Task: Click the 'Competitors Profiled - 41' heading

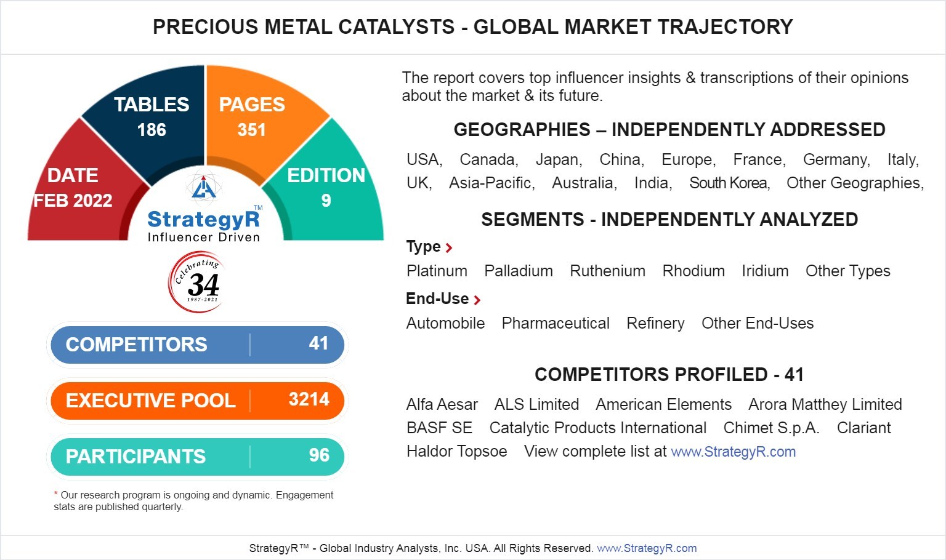Action: point(669,375)
